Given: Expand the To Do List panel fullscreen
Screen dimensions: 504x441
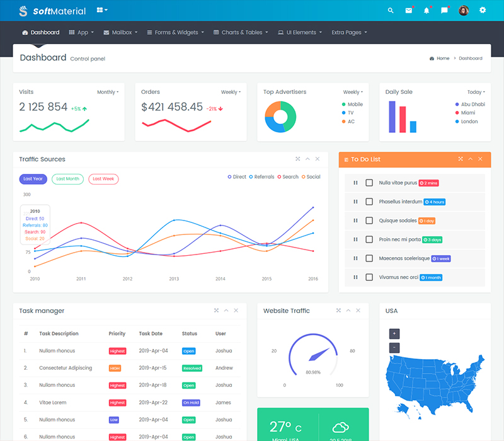Looking at the screenshot, I should tap(461, 159).
